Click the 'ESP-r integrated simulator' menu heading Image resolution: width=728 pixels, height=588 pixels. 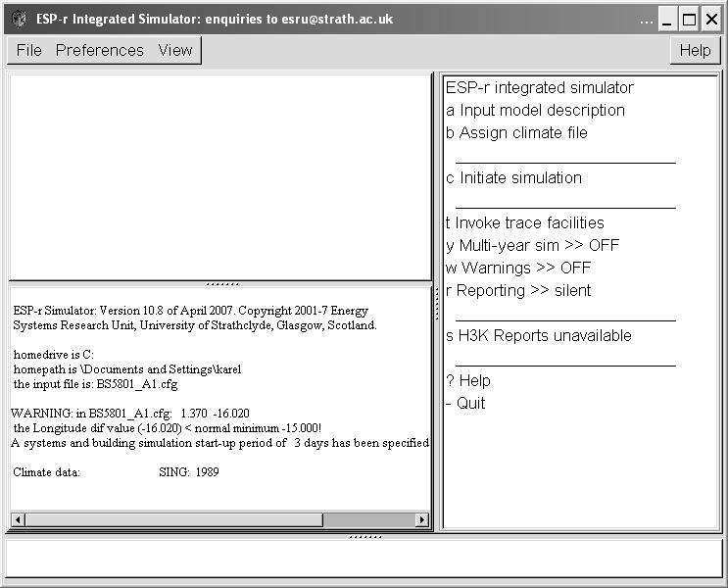tap(540, 88)
